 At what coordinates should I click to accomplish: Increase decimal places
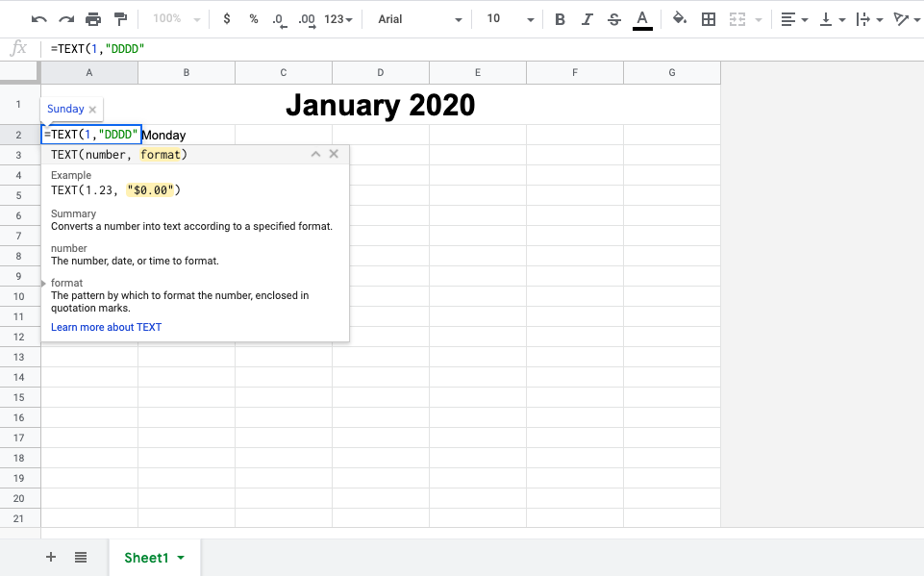(306, 18)
